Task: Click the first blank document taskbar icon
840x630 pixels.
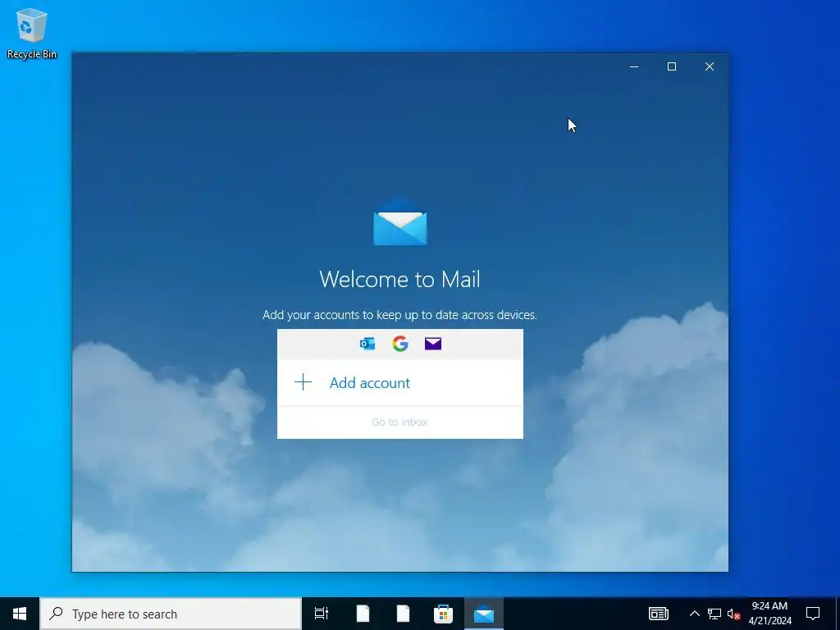Action: [363, 614]
